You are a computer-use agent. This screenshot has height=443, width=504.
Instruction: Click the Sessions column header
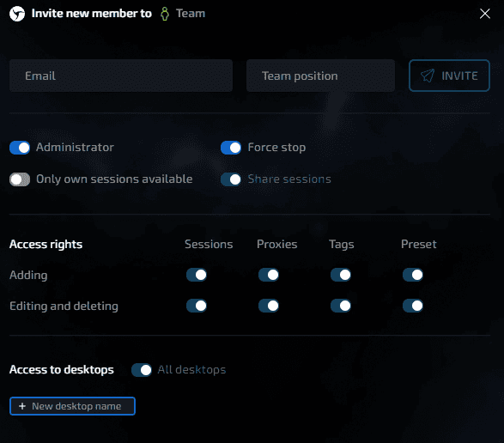click(209, 244)
